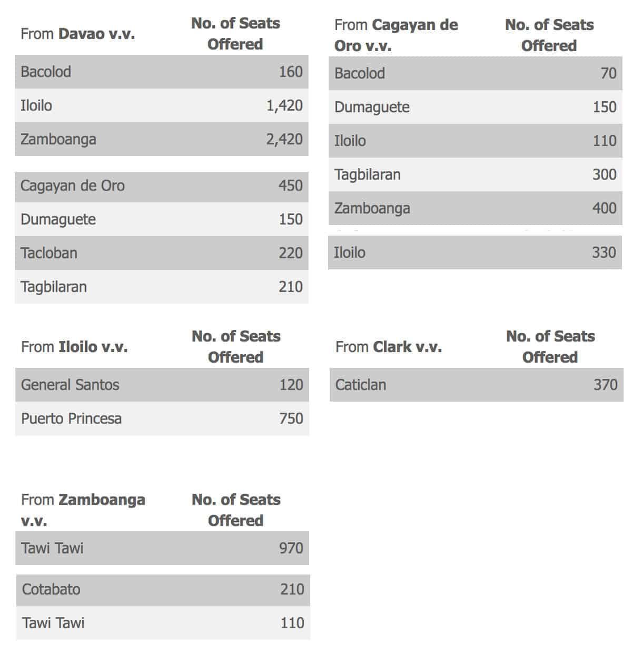Click the Puerto Princesa destination

pos(72,418)
